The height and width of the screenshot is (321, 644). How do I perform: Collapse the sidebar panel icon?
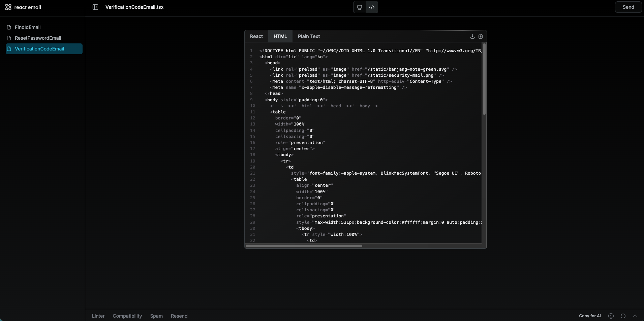pos(95,7)
